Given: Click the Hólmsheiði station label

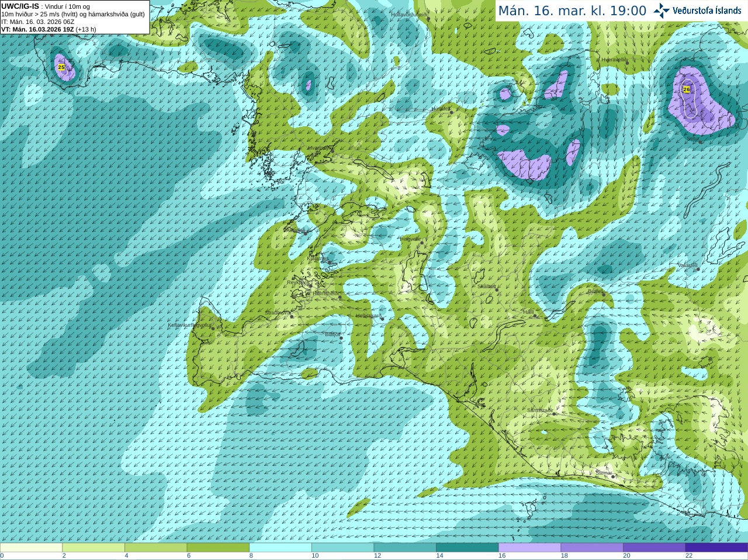Looking at the screenshot, I should 325,293.
